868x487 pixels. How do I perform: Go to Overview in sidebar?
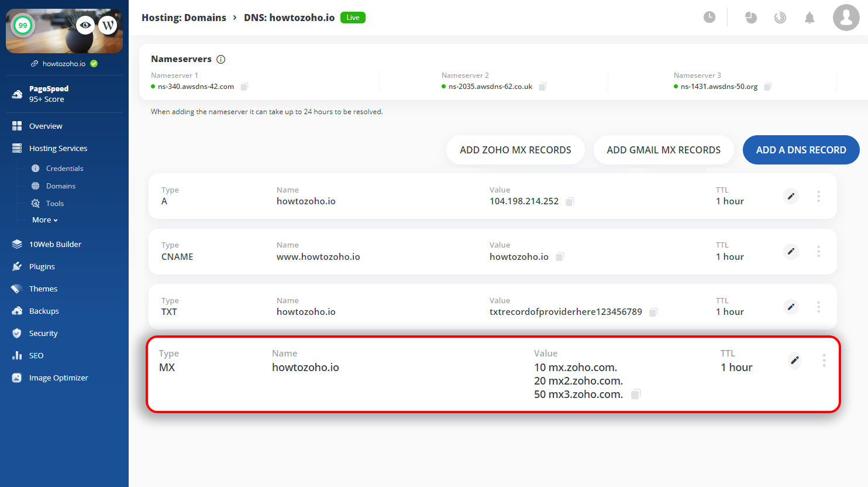pyautogui.click(x=46, y=126)
